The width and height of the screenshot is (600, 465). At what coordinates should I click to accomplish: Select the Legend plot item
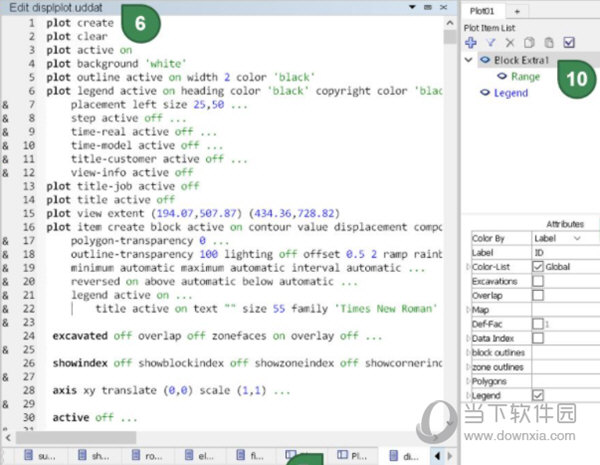[511, 93]
